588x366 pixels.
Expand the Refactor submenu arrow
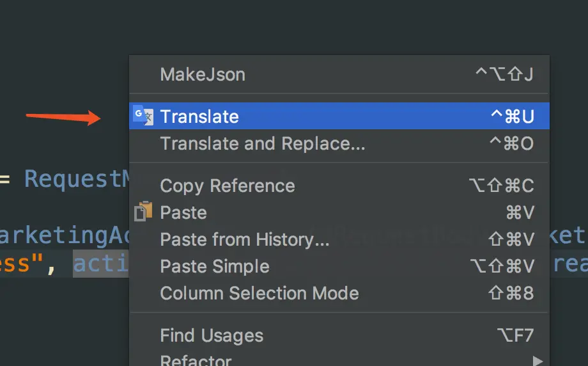tap(538, 360)
